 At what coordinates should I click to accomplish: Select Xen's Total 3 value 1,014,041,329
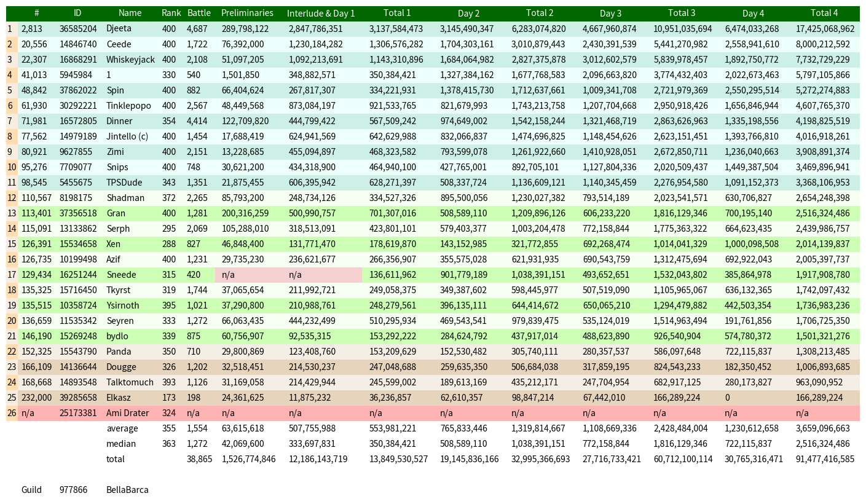pyautogui.click(x=681, y=244)
